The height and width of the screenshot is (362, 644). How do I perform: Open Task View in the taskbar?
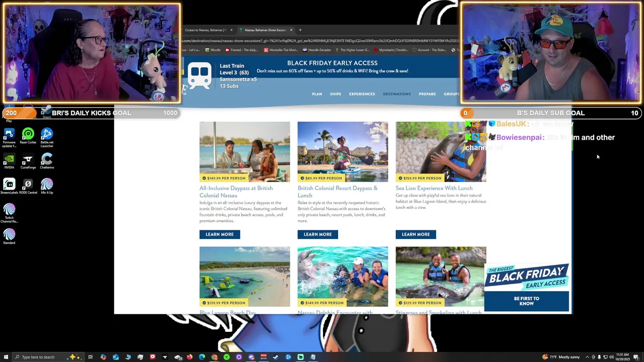pos(91,357)
